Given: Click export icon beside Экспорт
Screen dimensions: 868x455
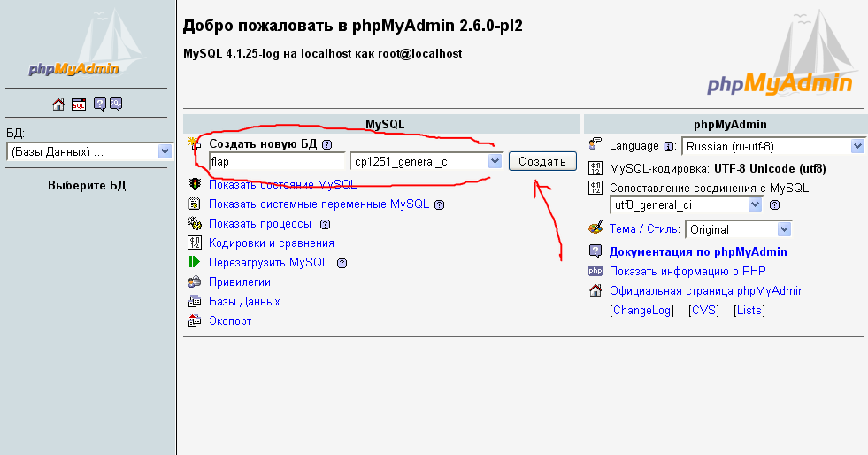Looking at the screenshot, I should 195,320.
